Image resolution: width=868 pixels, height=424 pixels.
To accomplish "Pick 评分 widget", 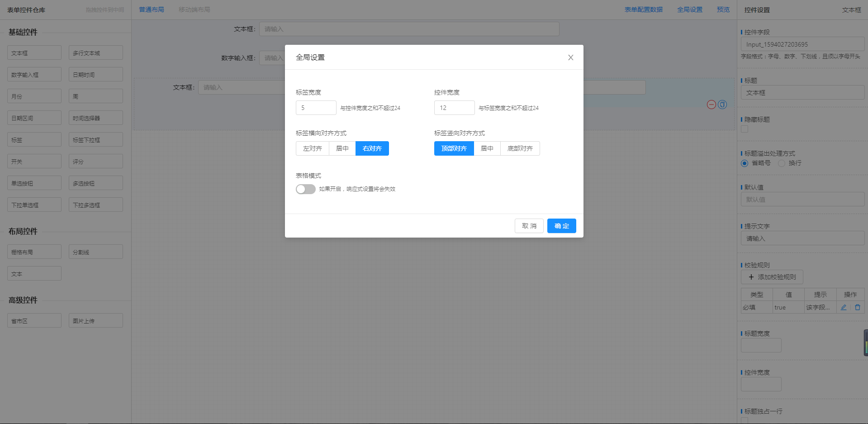I will 96,161.
